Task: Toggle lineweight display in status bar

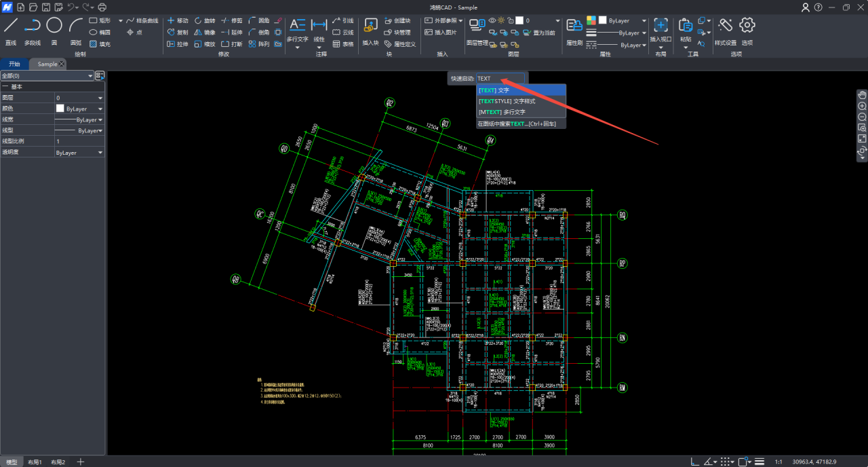Action: pyautogui.click(x=759, y=462)
